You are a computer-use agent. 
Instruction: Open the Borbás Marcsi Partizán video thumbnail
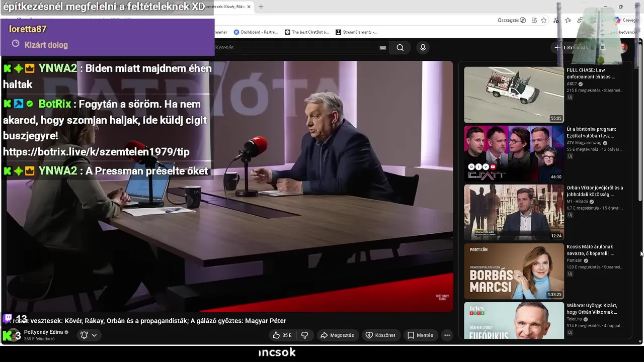514,271
